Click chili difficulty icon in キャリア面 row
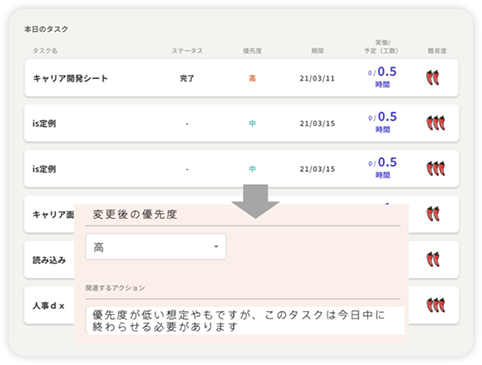Image resolution: width=482 pixels, height=365 pixels. click(433, 214)
